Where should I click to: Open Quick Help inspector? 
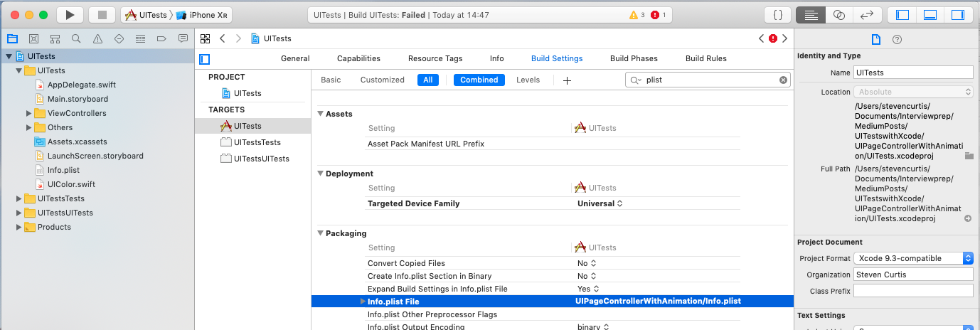(x=897, y=40)
